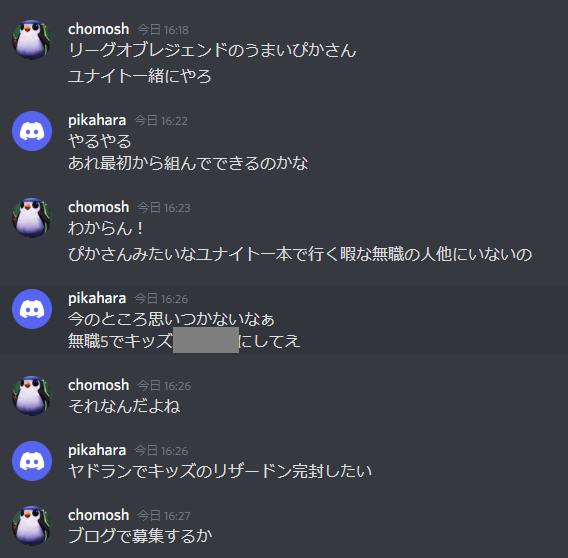This screenshot has width=568, height=558.
Task: Click chomosh's avatar at 16:27
Action: point(32,526)
